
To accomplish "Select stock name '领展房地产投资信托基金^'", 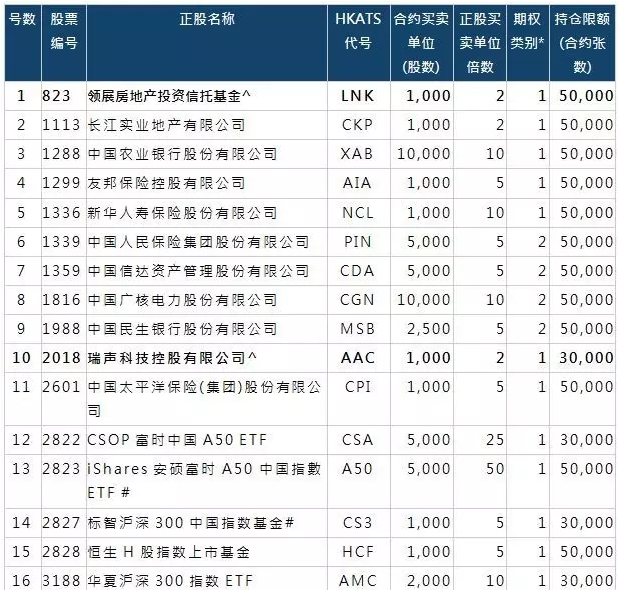I will (x=169, y=96).
